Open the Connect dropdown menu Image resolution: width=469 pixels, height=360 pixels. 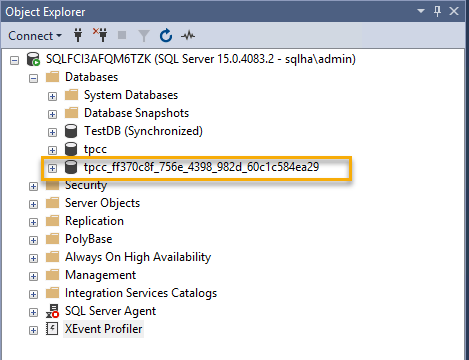(35, 36)
